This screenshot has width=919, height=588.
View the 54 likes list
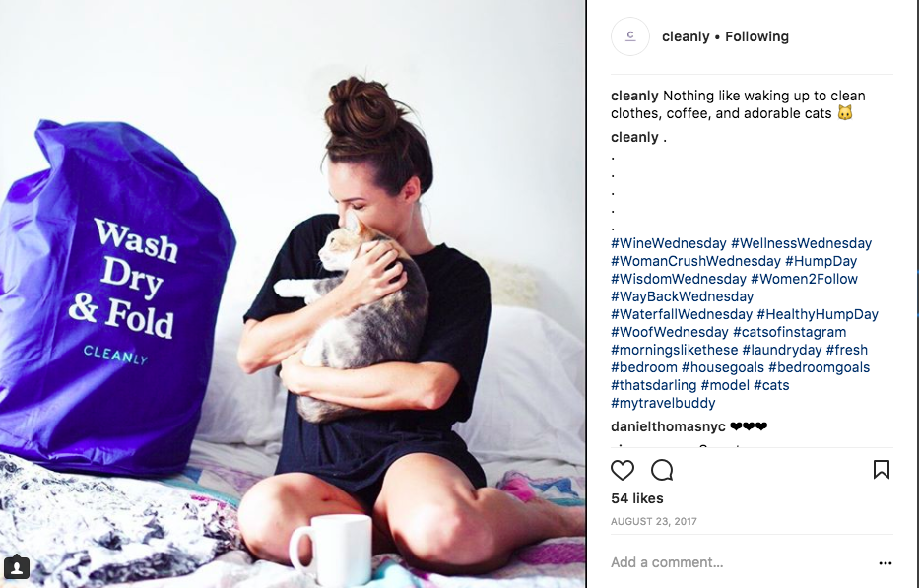(x=636, y=498)
